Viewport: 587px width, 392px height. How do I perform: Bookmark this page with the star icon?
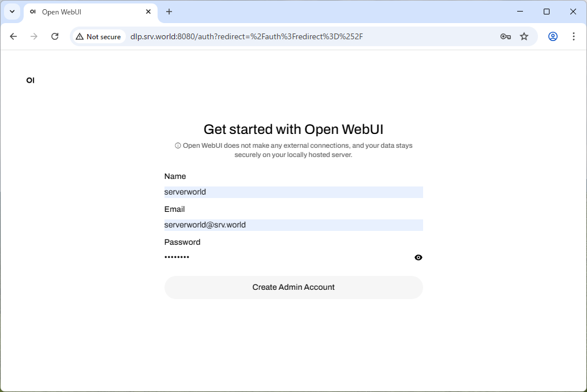(524, 36)
